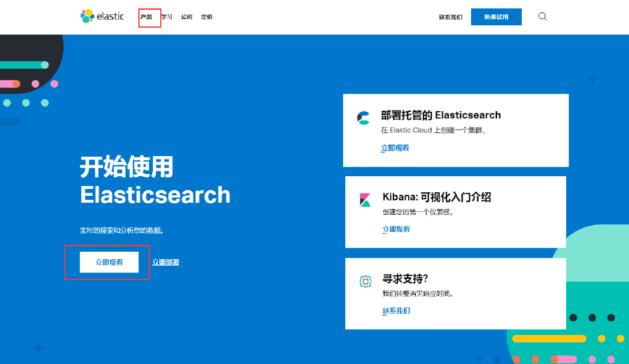The height and width of the screenshot is (364, 629).
Task: Click the white 立即观看 button
Action: (x=109, y=262)
